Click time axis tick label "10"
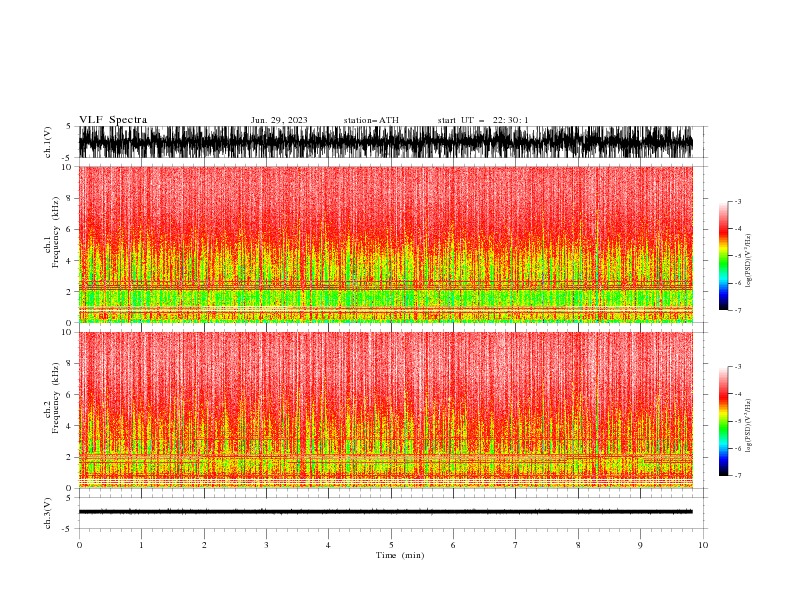Screen dimensions: 792x612 tap(703, 545)
